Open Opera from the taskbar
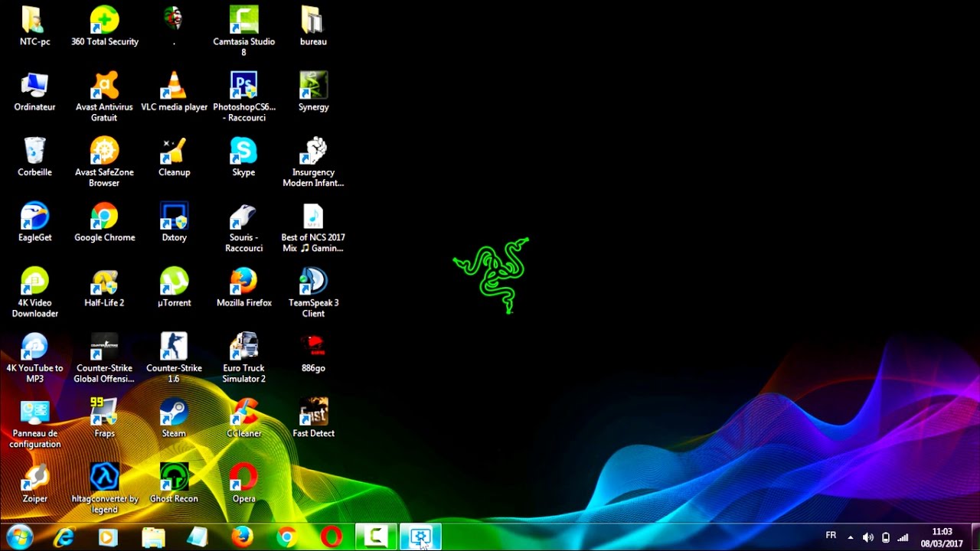Viewport: 980px width, 551px height. click(332, 537)
